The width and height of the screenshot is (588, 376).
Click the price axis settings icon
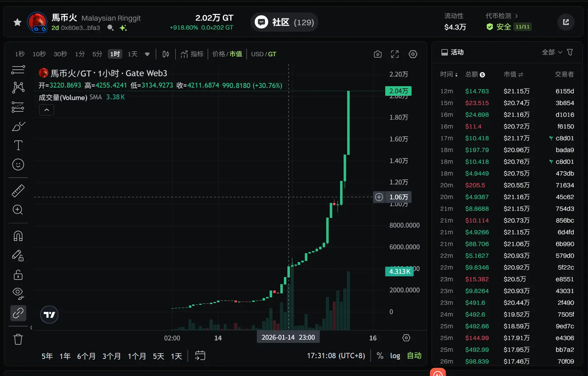tap(406, 338)
